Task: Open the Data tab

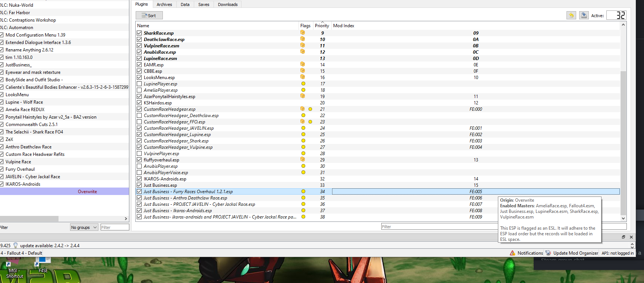Action: click(185, 4)
